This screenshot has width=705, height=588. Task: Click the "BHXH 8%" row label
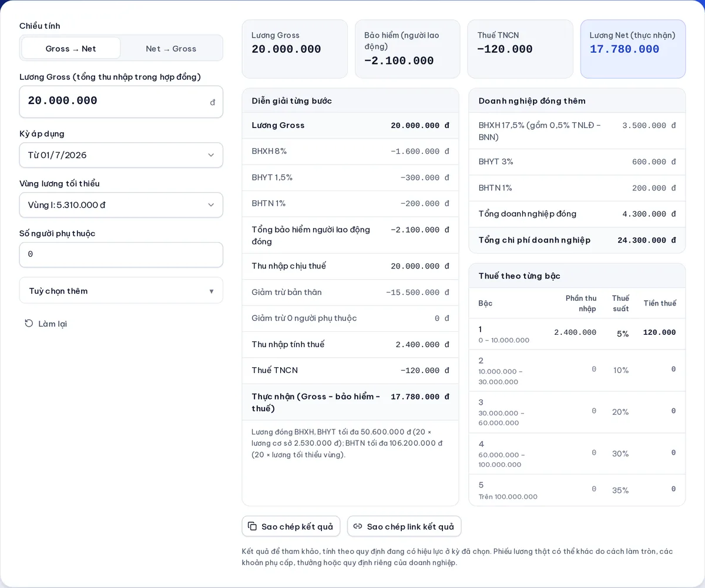click(269, 151)
